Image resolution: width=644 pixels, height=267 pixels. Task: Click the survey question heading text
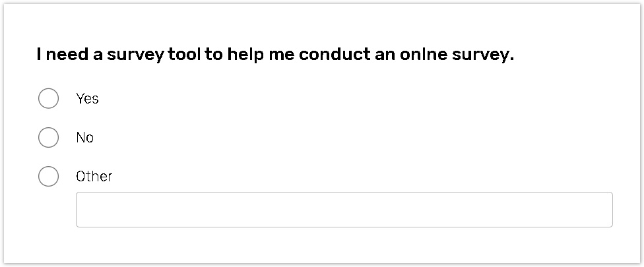click(x=275, y=55)
